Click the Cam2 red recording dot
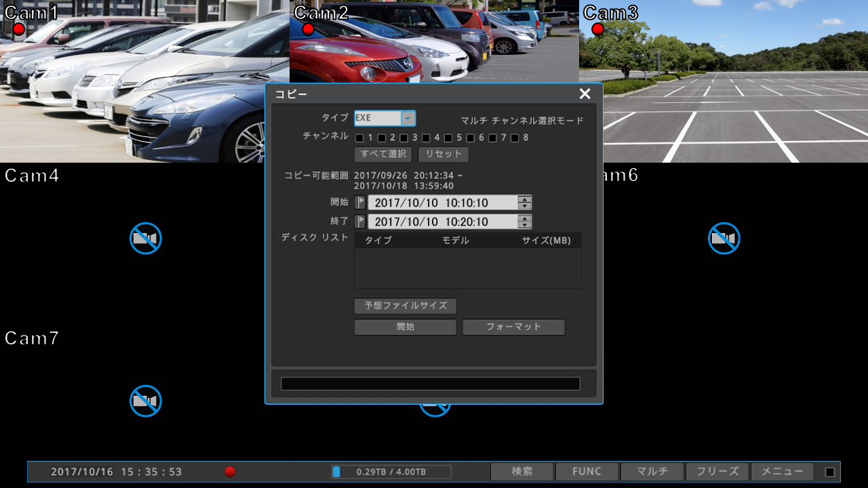Viewport: 868px width, 488px height. [x=308, y=29]
